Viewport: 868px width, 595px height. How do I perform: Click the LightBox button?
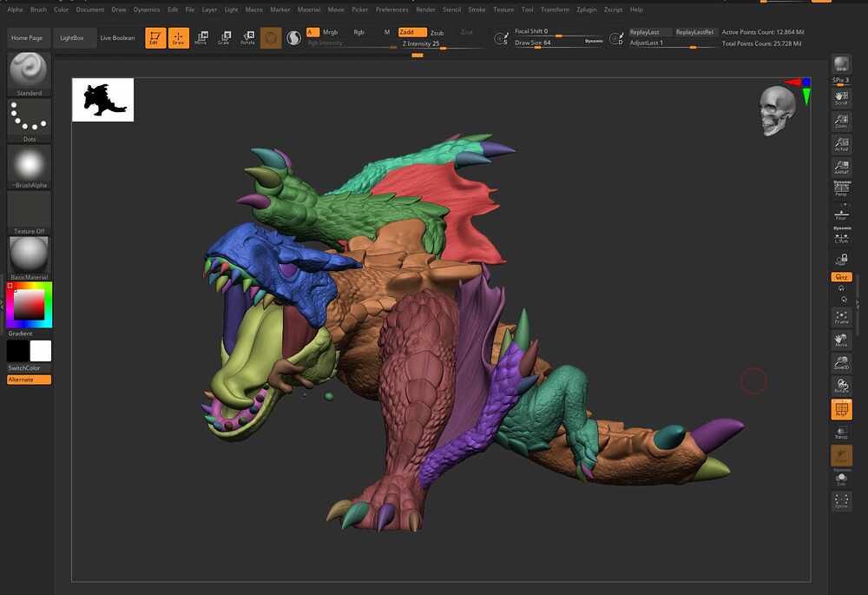pyautogui.click(x=72, y=37)
